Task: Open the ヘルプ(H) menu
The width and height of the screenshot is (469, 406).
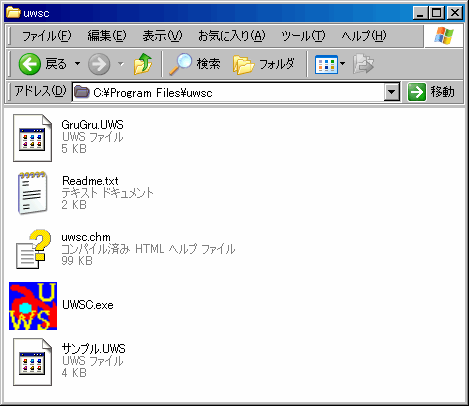Action: 364,36
